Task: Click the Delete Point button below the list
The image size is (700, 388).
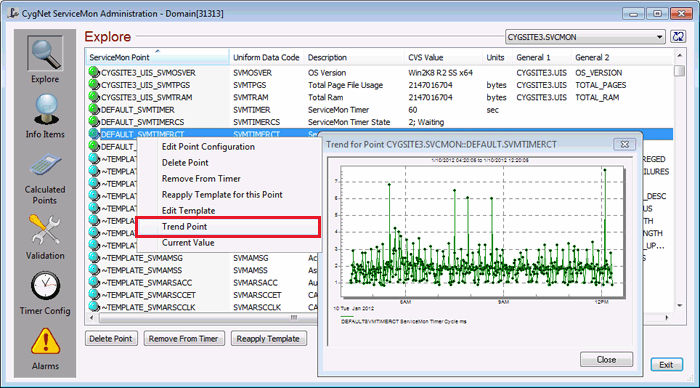Action: [x=111, y=338]
